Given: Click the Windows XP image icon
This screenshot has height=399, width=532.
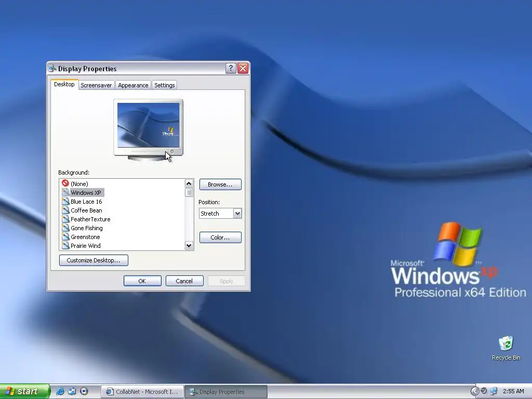Looking at the screenshot, I should tap(65, 192).
